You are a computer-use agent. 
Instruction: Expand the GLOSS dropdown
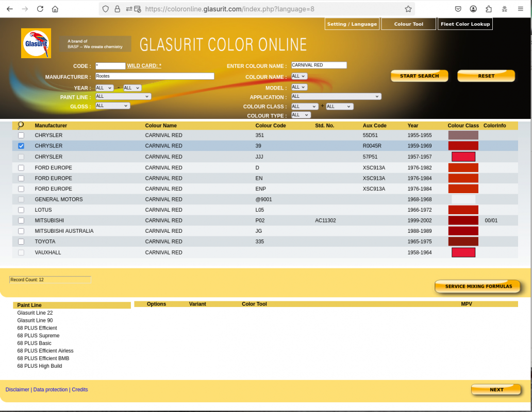click(112, 106)
